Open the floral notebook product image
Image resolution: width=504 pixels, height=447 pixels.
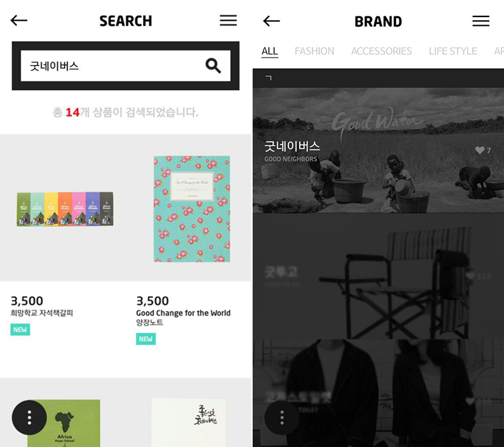[x=192, y=209]
